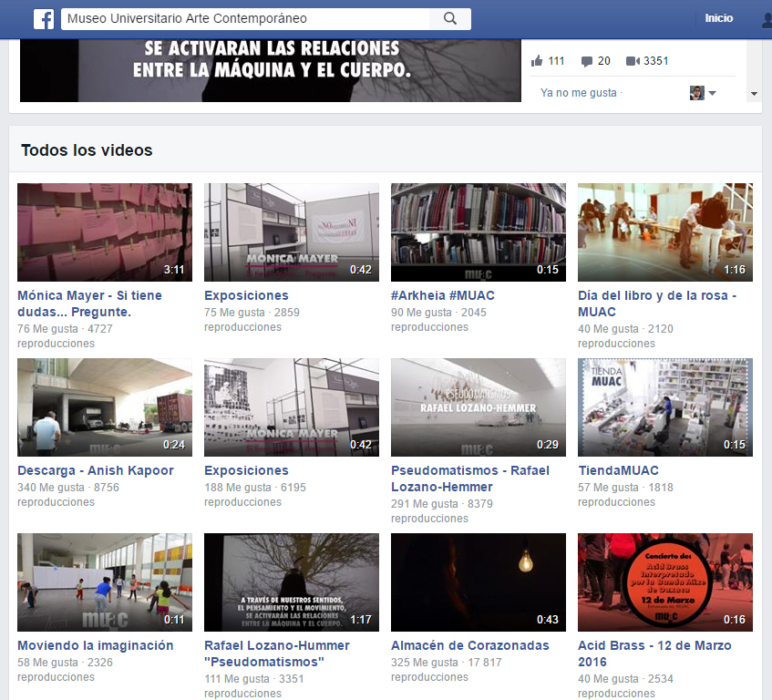Screen dimensions: 772x700
Task: Click the search field with museum name
Action: tap(244, 19)
